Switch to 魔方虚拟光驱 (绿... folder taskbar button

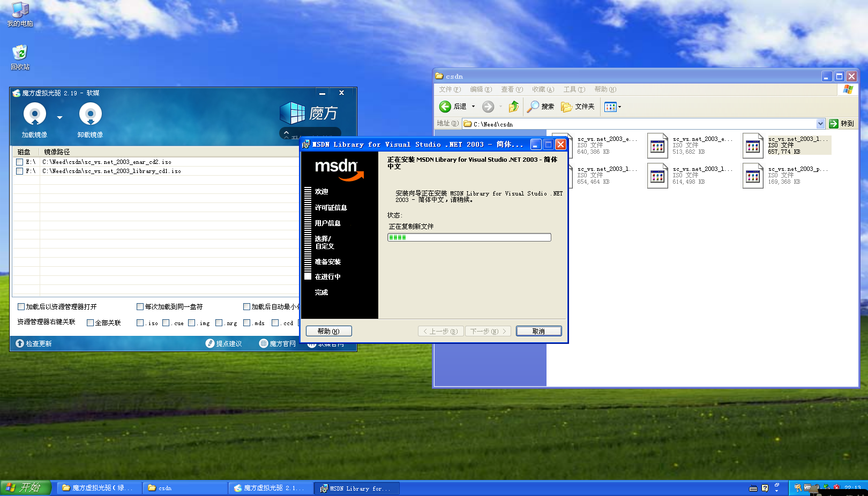tap(99, 488)
